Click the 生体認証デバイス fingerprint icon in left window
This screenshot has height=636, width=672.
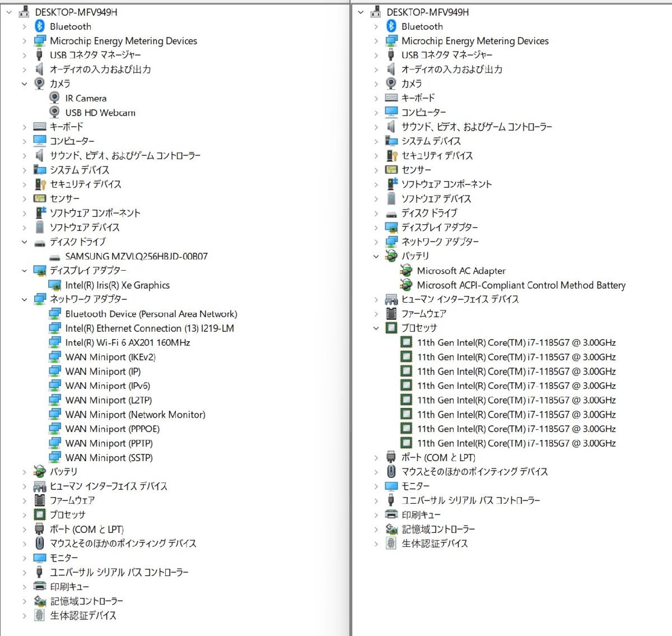[x=39, y=615]
